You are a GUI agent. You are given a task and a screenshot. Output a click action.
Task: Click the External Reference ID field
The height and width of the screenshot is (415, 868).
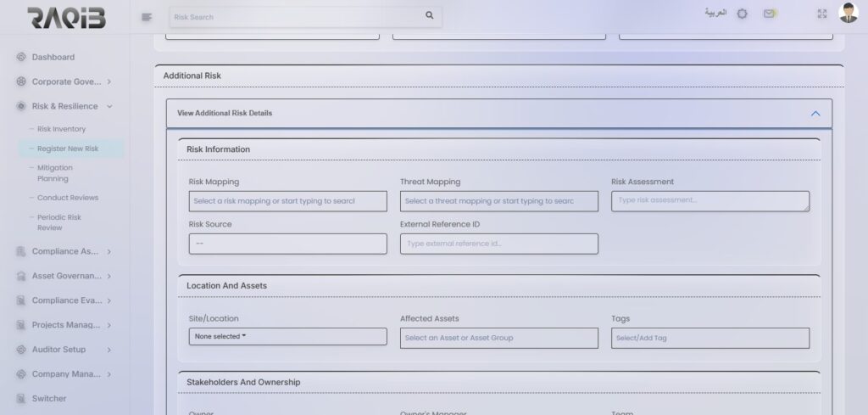click(498, 244)
